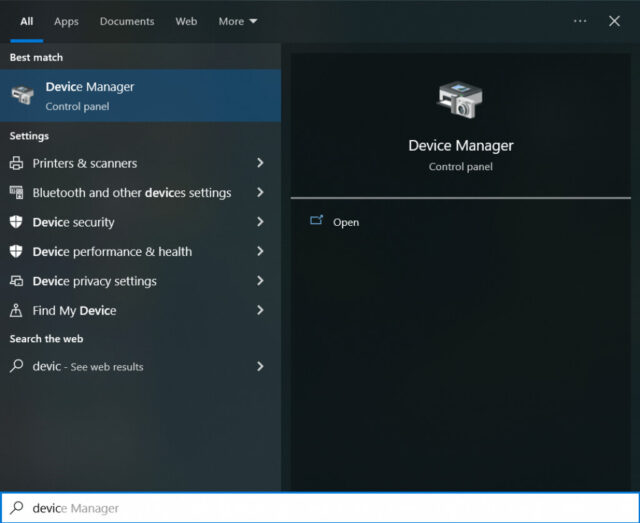Click the Device Manager icon in best match

point(22,95)
